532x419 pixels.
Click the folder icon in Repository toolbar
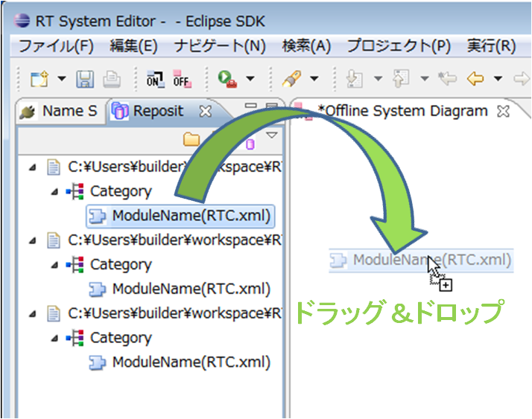191,139
